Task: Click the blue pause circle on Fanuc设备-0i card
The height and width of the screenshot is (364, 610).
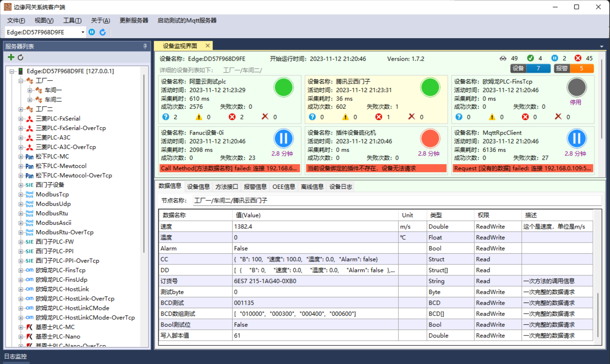Action: pyautogui.click(x=283, y=138)
